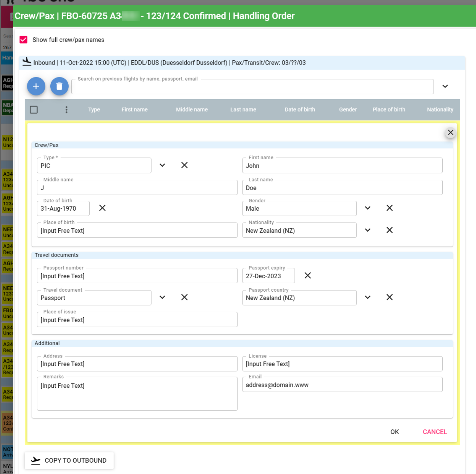Screen dimensions: 476x474
Task: Click the Place of birth field
Action: click(137, 230)
